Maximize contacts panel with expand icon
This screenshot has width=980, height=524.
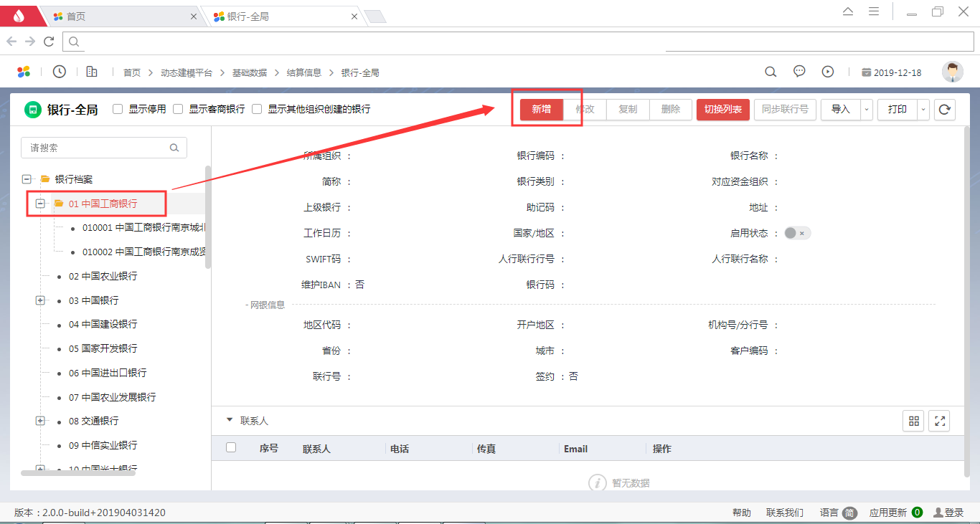939,421
